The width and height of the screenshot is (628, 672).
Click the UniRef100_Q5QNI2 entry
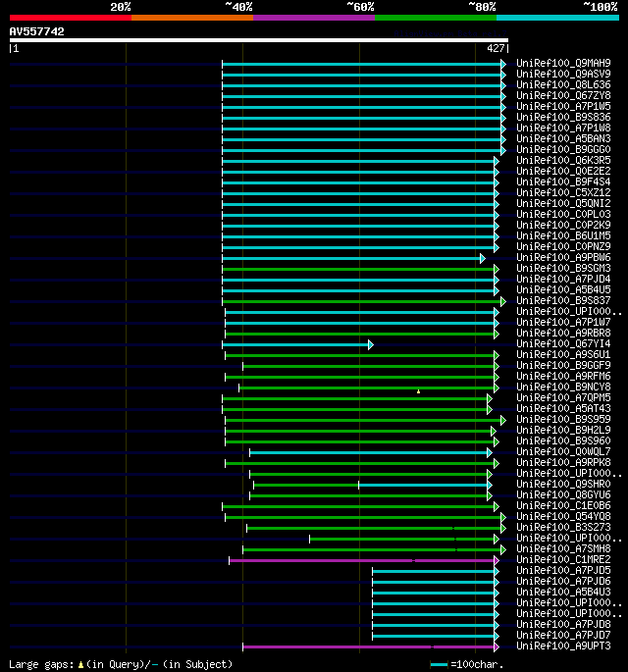(563, 203)
